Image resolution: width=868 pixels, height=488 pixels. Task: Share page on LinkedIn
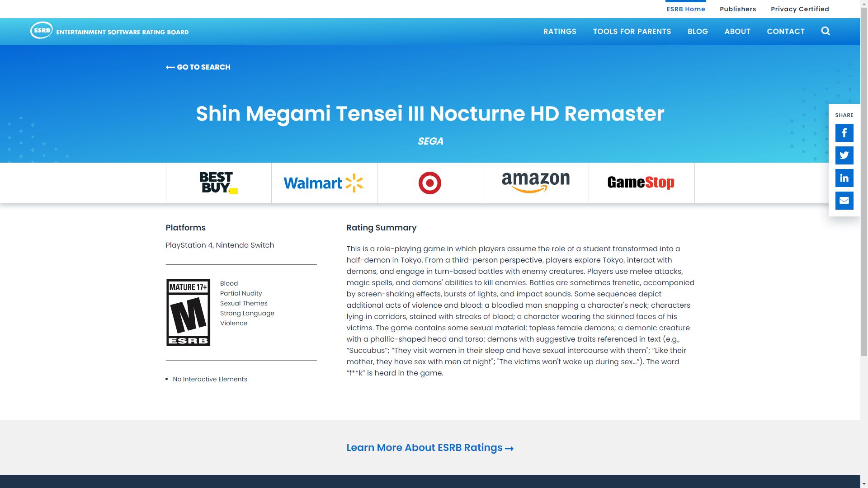click(x=844, y=178)
